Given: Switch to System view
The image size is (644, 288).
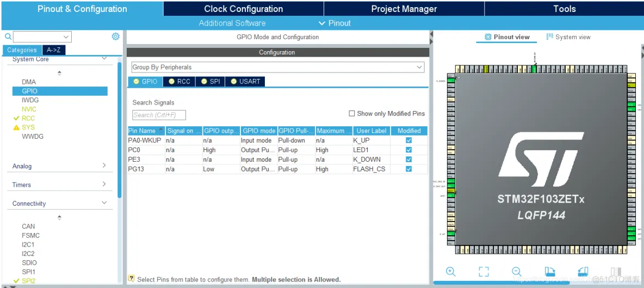Looking at the screenshot, I should tap(568, 37).
